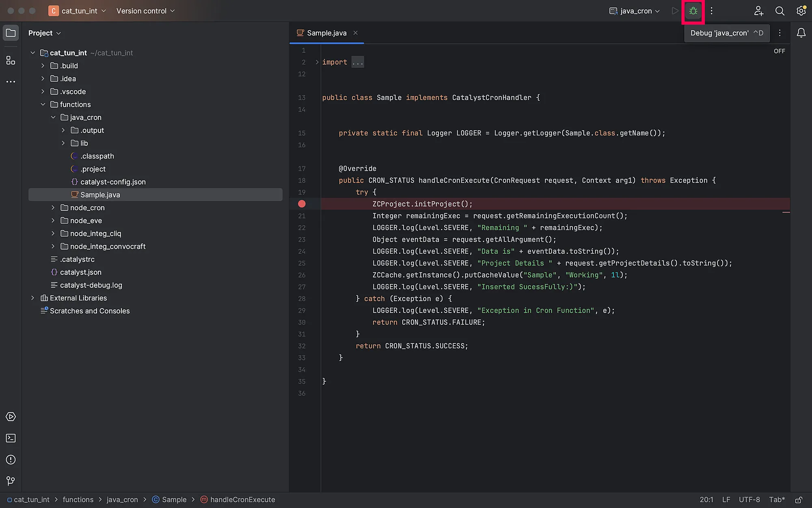Toggle the read-only lock icon in status bar
This screenshot has height=508, width=812.
799,499
